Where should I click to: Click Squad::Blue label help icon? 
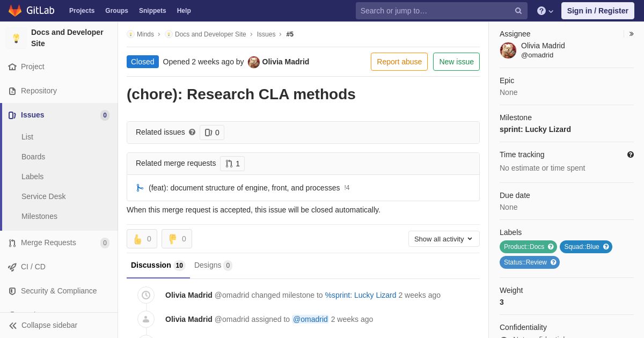click(x=606, y=247)
